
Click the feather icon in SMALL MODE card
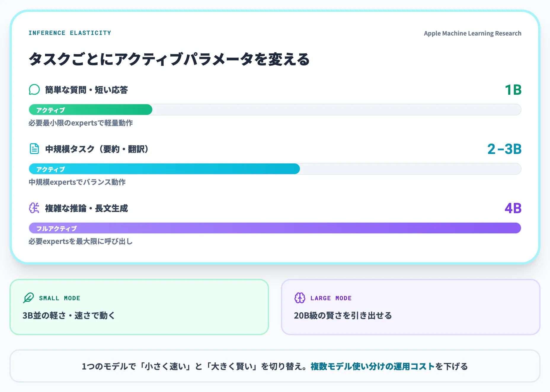(x=28, y=298)
